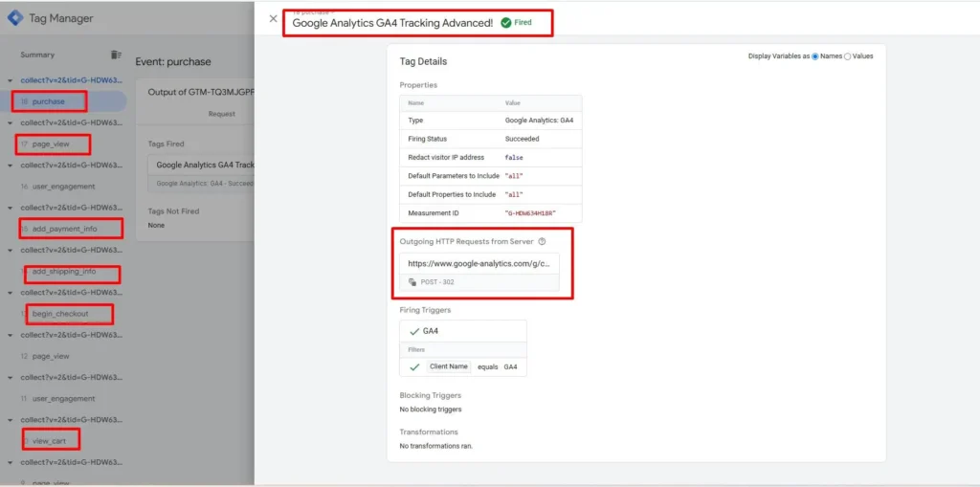Click the green Fired checkmark icon

[505, 23]
